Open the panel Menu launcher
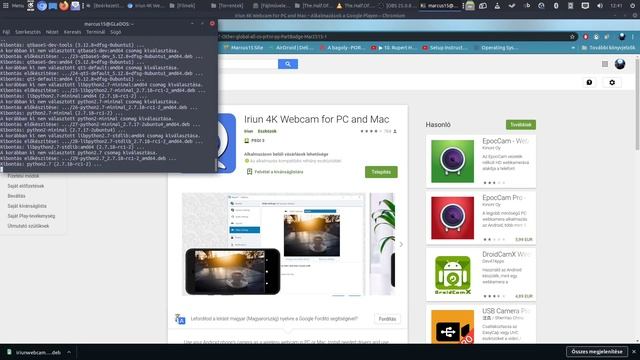This screenshot has height=360, width=640. (13, 6)
